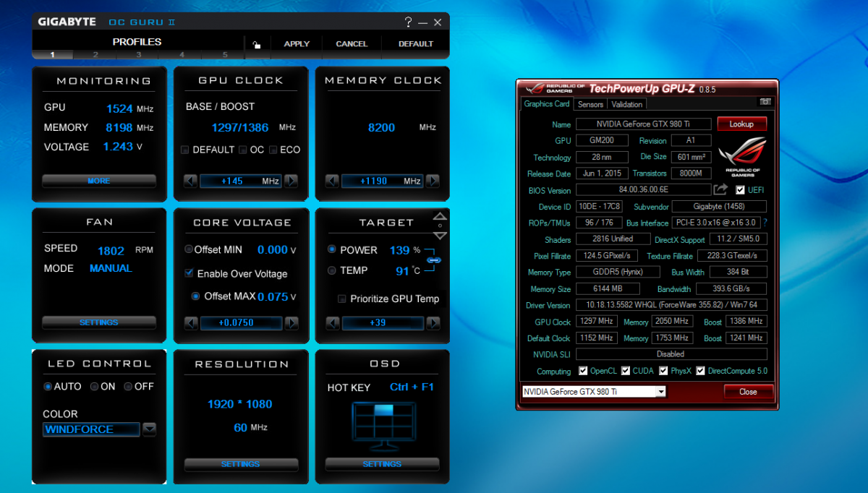This screenshot has width=868, height=493.
Task: Decrease GPU clock offset with left arrow
Action: click(191, 181)
